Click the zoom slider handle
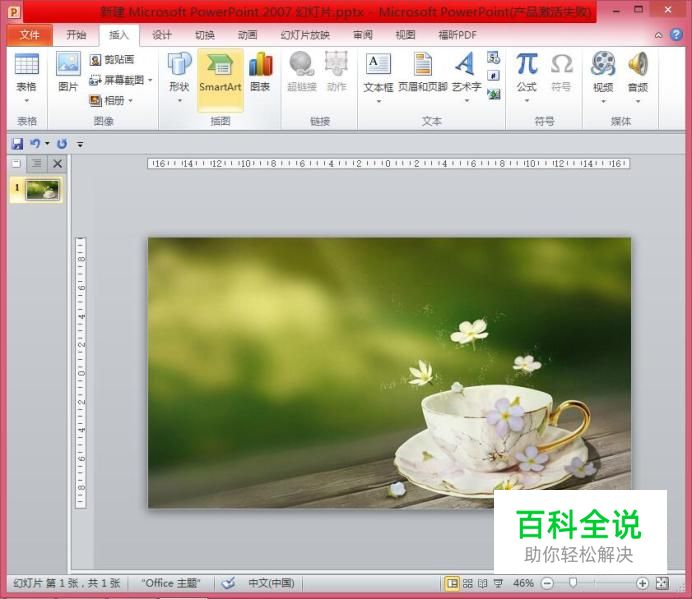692x599 pixels. 572,583
